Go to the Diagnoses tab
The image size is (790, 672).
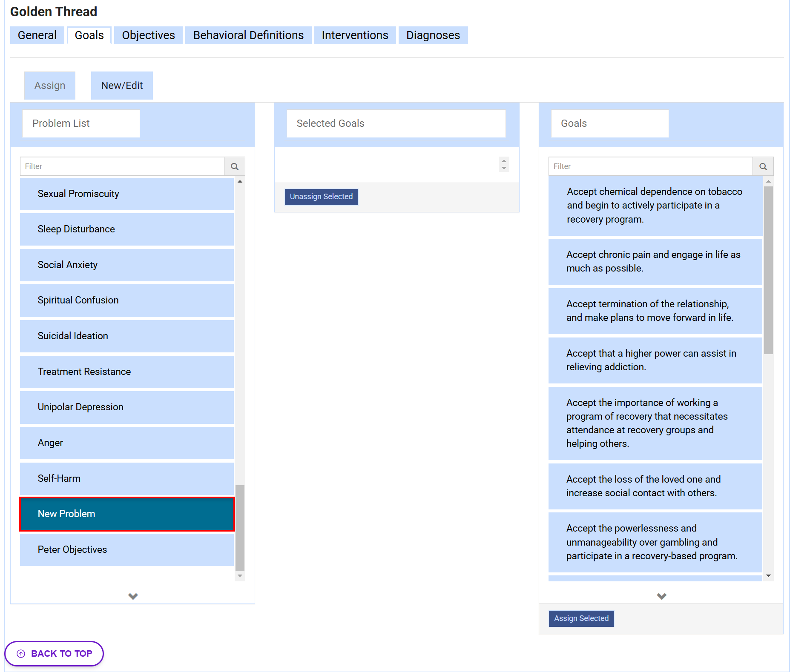pos(433,35)
